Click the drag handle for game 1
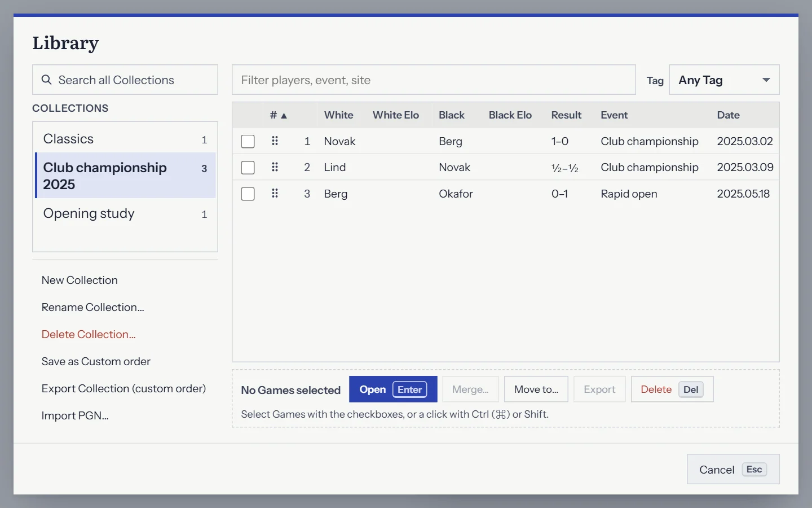The height and width of the screenshot is (508, 812). tap(275, 141)
